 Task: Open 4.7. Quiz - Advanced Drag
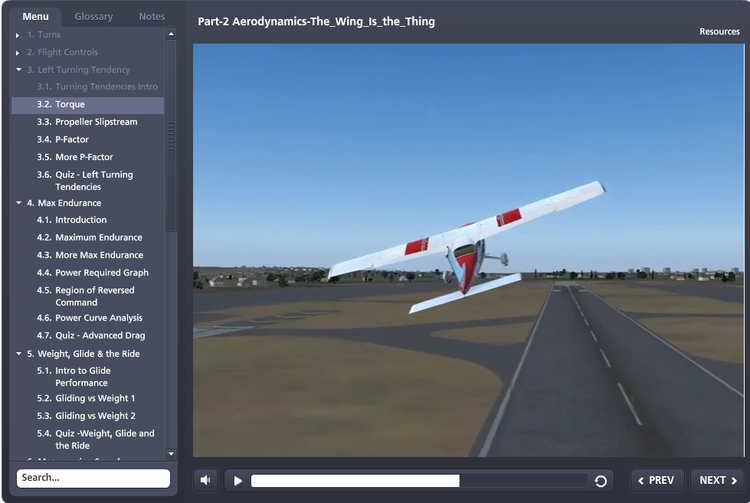coord(91,336)
